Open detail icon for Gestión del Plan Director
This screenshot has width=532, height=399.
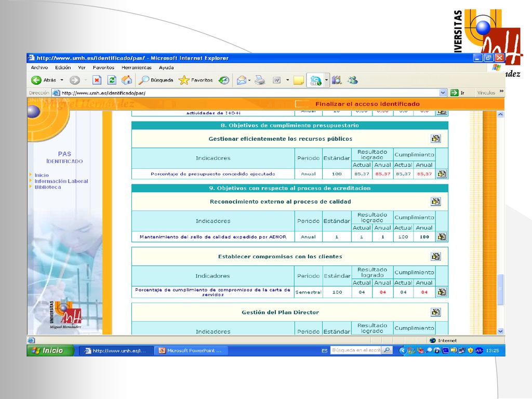(436, 312)
